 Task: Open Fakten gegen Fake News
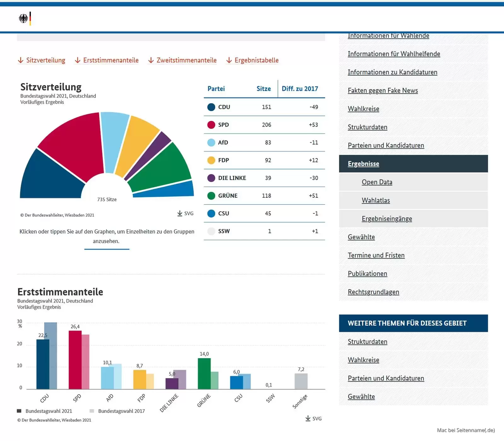coord(382,90)
